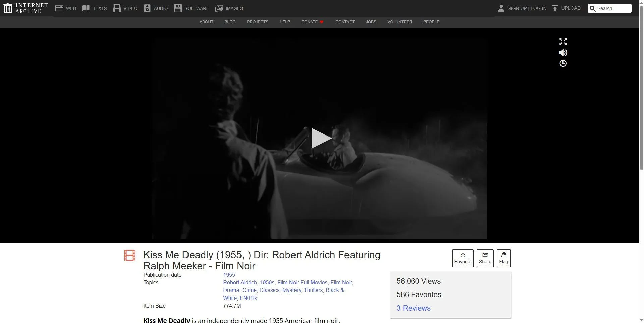Open the Texts section icon
This screenshot has width=644, height=323.
click(x=86, y=8)
